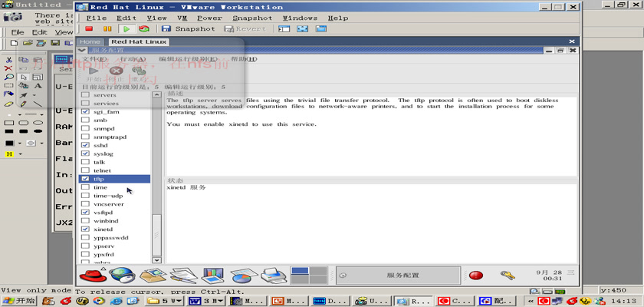This screenshot has height=307, width=644.
Task: Switch to the second workspace in pager
Action: coord(318,271)
